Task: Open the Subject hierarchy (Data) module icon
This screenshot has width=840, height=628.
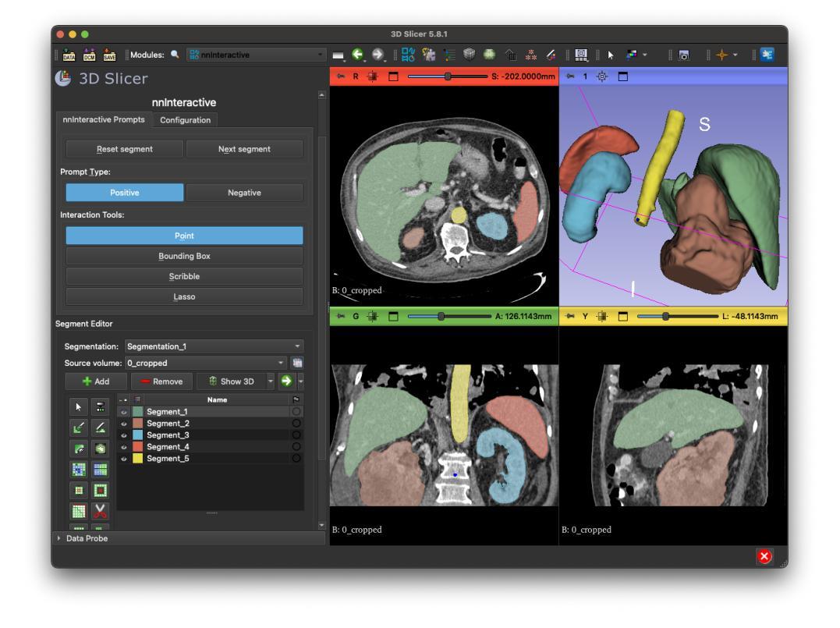Action: [x=449, y=55]
